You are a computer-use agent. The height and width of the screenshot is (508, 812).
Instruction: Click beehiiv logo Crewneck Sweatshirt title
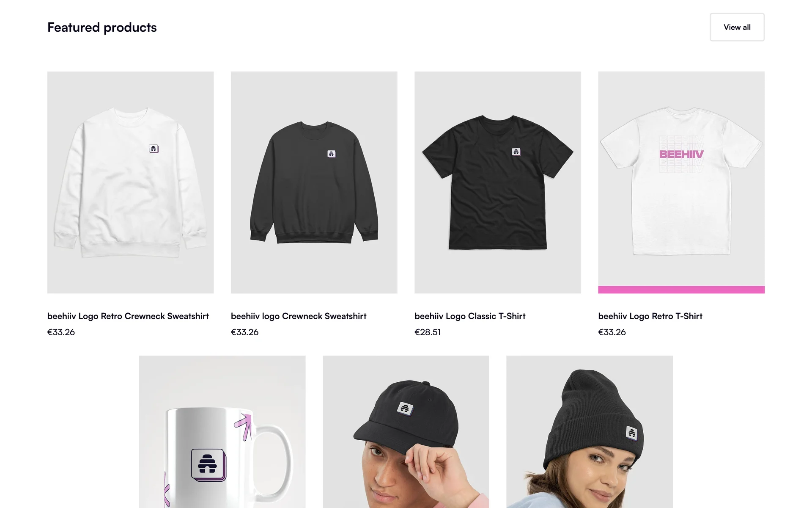(x=299, y=316)
